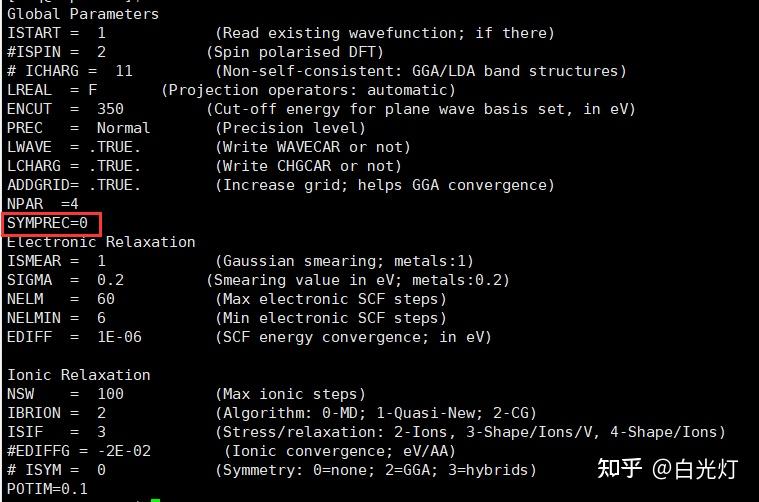The image size is (759, 502).
Task: Click the Global Parameters heading
Action: [83, 14]
